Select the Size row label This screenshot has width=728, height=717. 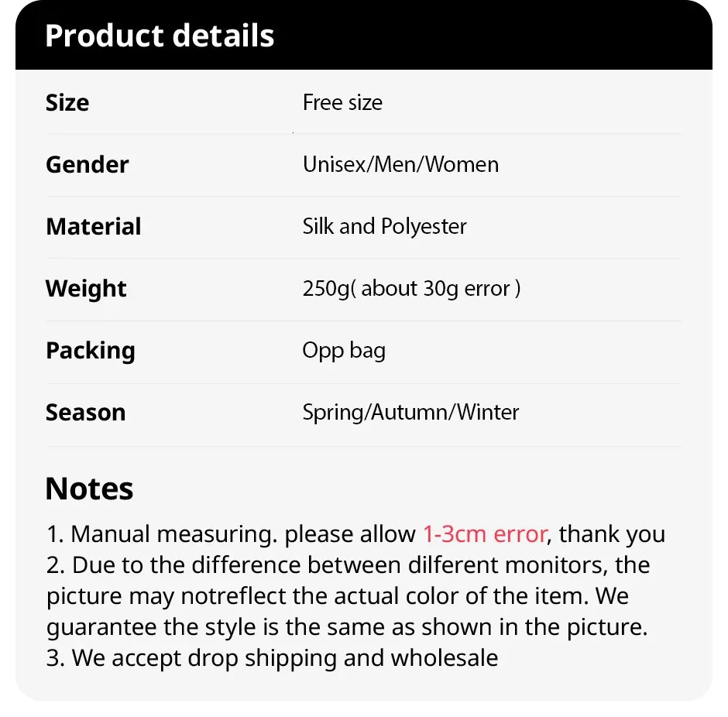pyautogui.click(x=67, y=102)
